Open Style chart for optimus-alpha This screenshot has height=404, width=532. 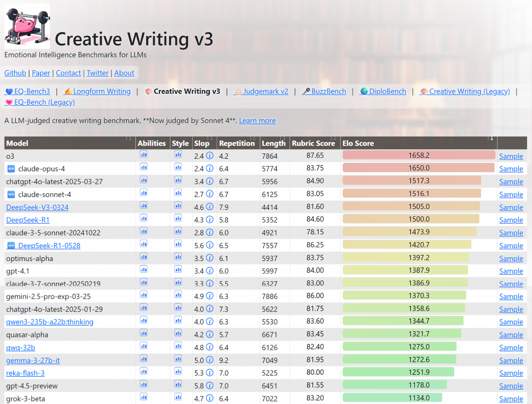tap(178, 257)
